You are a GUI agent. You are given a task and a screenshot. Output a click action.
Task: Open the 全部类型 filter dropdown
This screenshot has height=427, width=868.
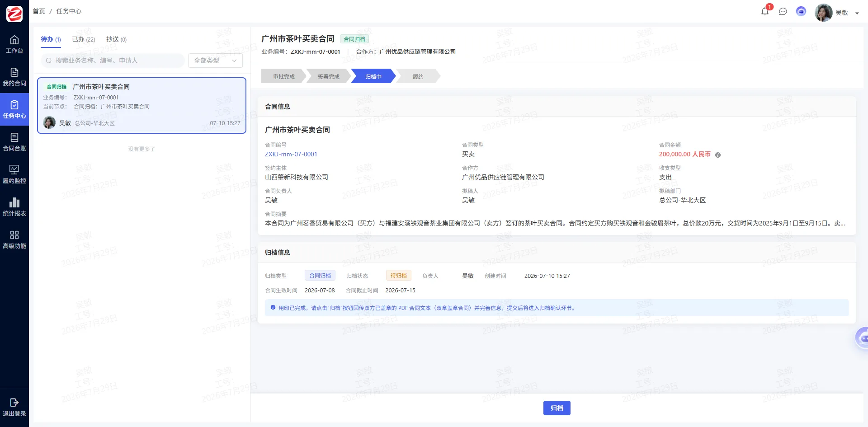click(216, 61)
